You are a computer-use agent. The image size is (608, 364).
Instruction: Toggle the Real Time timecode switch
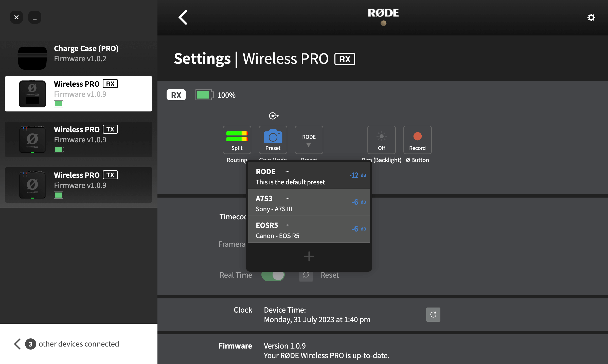coord(273,275)
